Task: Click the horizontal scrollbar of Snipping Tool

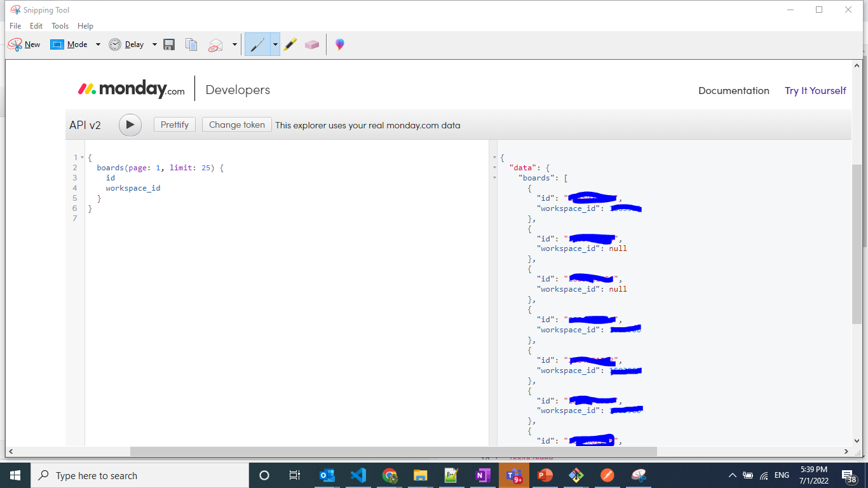Action: [x=393, y=452]
